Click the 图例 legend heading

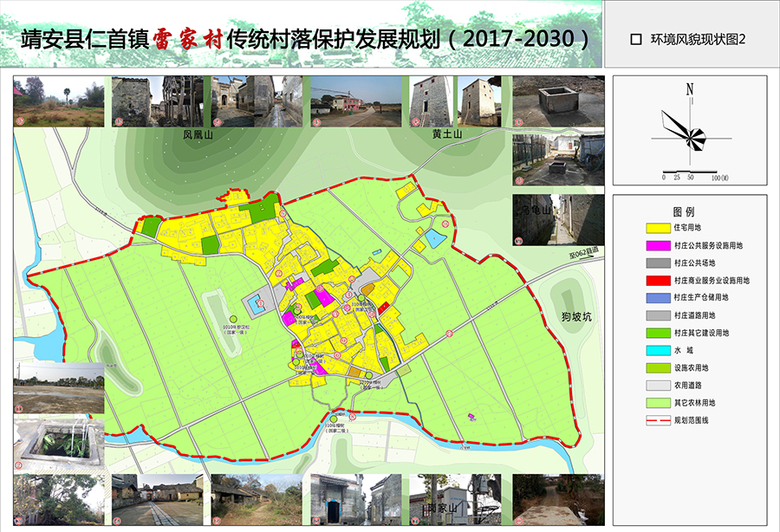pyautogui.click(x=684, y=211)
